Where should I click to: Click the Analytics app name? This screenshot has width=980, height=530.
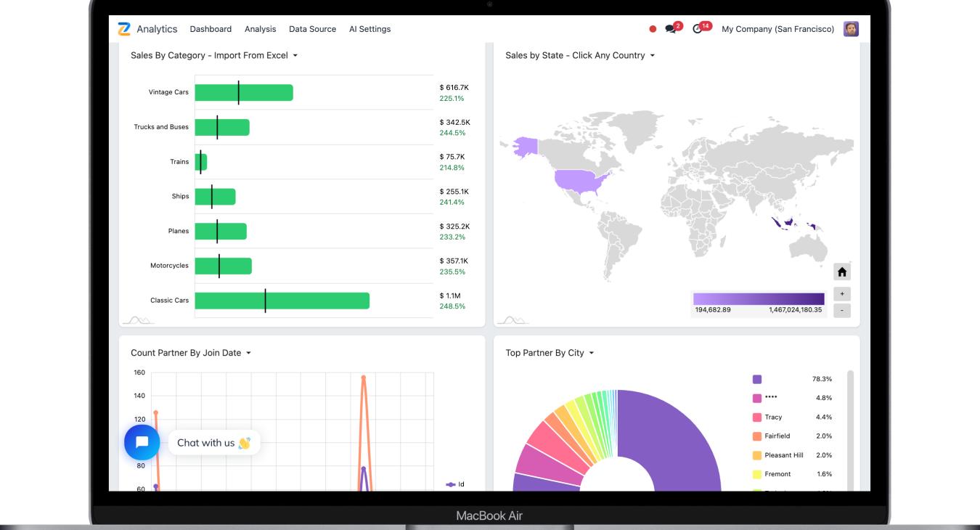pyautogui.click(x=157, y=29)
